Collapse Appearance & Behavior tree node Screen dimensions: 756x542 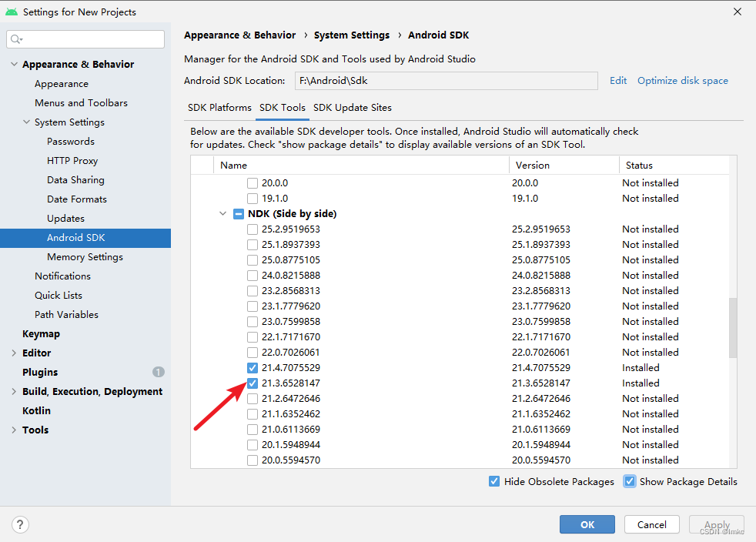click(x=14, y=64)
